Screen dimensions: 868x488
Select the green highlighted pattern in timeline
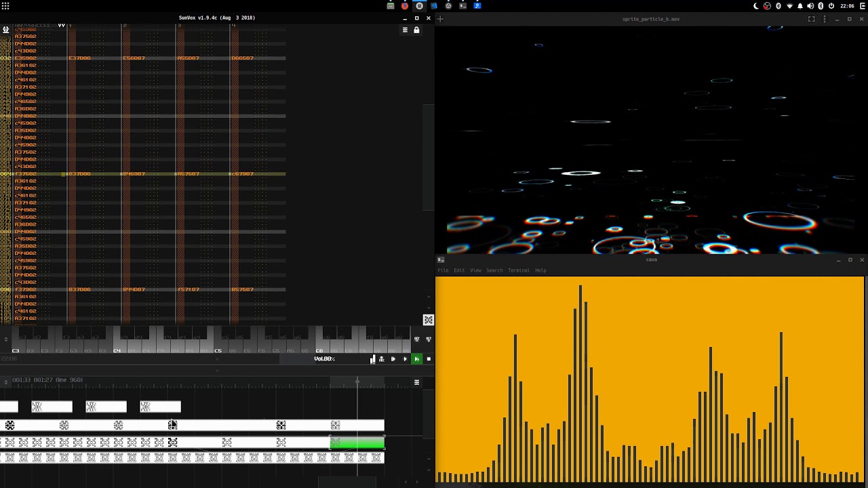pos(357,443)
